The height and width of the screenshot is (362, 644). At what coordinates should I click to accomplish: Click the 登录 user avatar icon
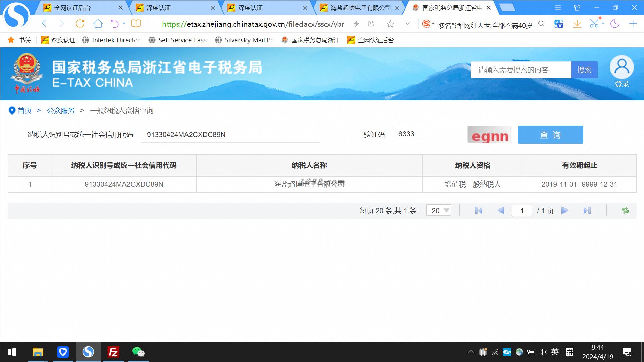click(622, 67)
